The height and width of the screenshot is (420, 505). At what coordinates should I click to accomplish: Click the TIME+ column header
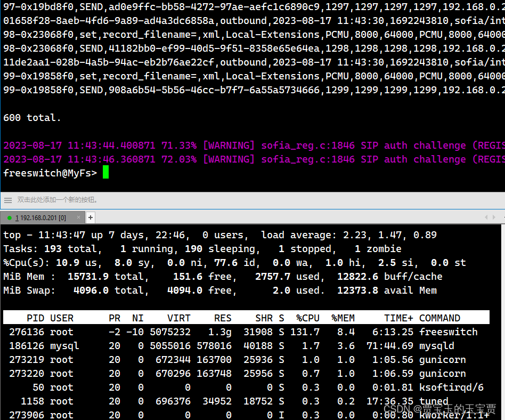[x=398, y=318]
